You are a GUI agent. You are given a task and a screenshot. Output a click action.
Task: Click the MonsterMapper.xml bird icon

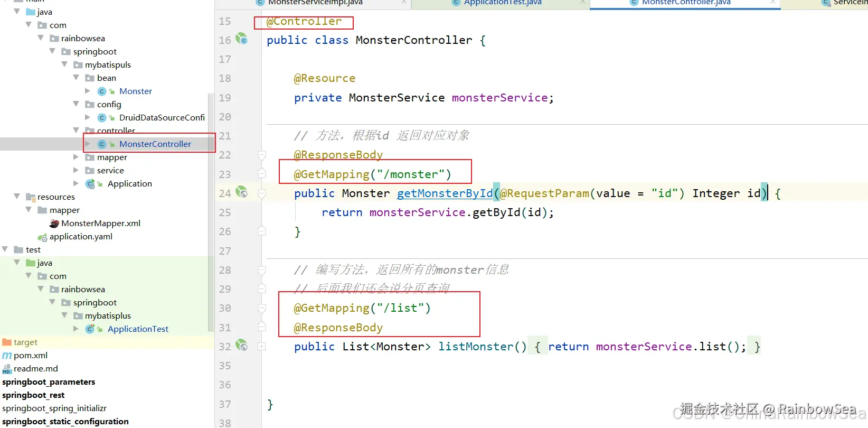pos(54,224)
